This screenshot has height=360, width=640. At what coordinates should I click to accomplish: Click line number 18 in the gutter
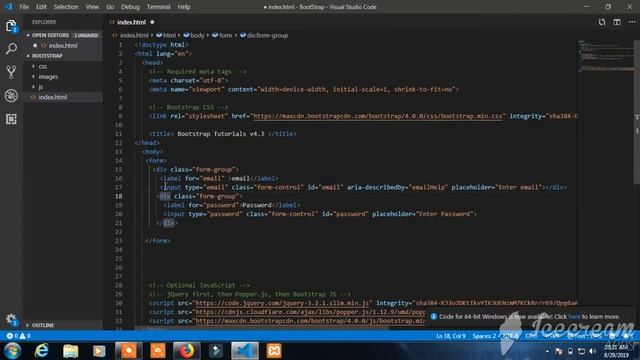118,196
